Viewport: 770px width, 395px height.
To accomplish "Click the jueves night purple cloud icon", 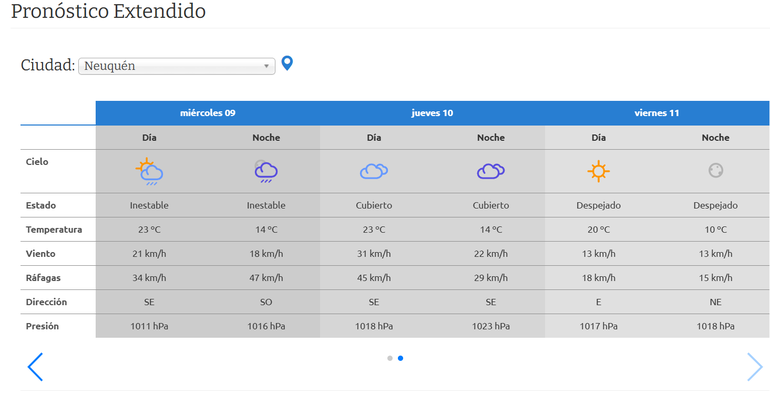I will 491,171.
